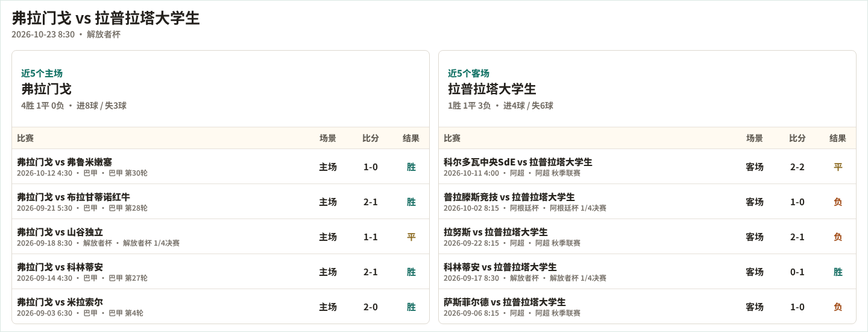The height and width of the screenshot is (332, 868).
Task: Click details 2026-09-18 8:30 解放者杯 1/4决赛
Action: (98, 243)
